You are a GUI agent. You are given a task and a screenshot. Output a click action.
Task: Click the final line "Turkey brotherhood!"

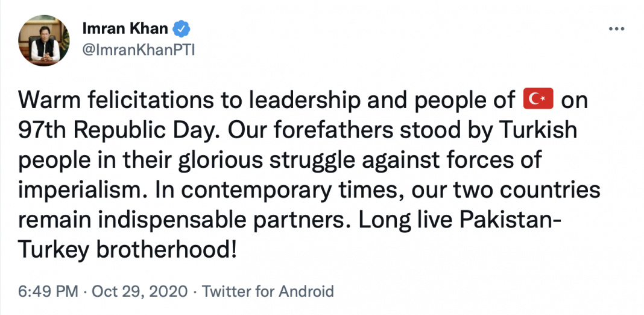[x=124, y=249]
